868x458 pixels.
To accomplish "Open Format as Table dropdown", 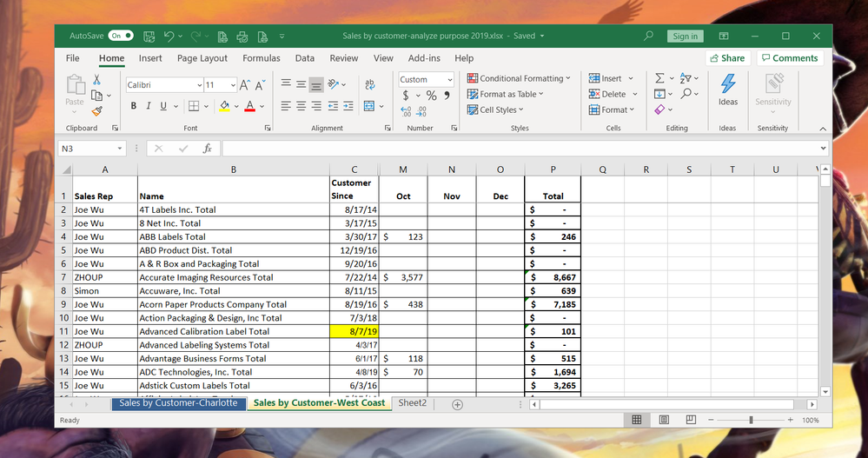I will (x=506, y=94).
